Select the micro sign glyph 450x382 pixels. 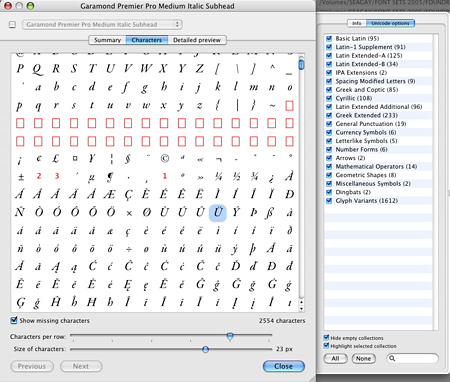91,178
